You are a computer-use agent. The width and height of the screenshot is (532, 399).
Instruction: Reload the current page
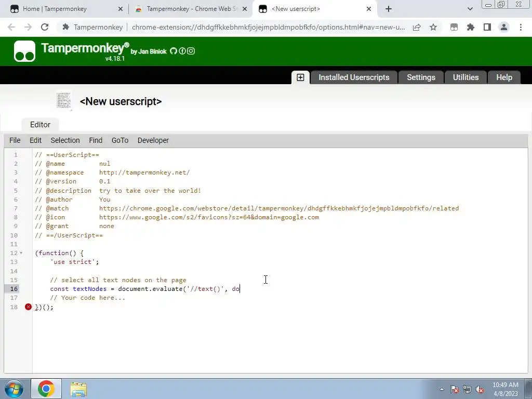click(x=45, y=27)
